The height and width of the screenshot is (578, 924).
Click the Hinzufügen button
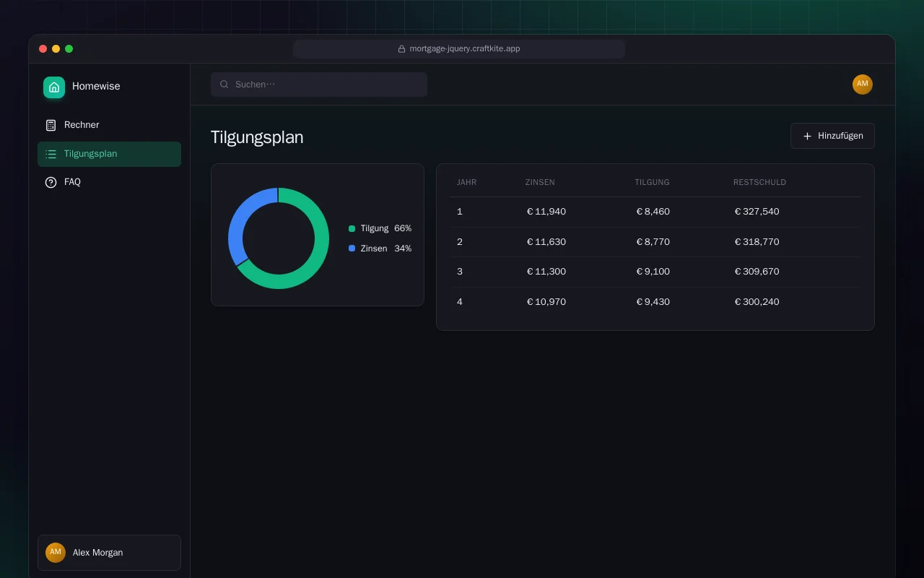832,136
